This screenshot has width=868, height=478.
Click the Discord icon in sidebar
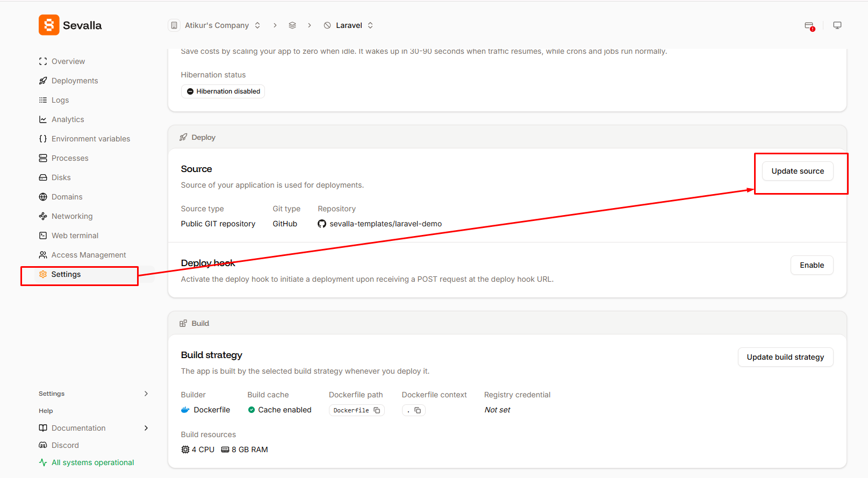[43, 445]
